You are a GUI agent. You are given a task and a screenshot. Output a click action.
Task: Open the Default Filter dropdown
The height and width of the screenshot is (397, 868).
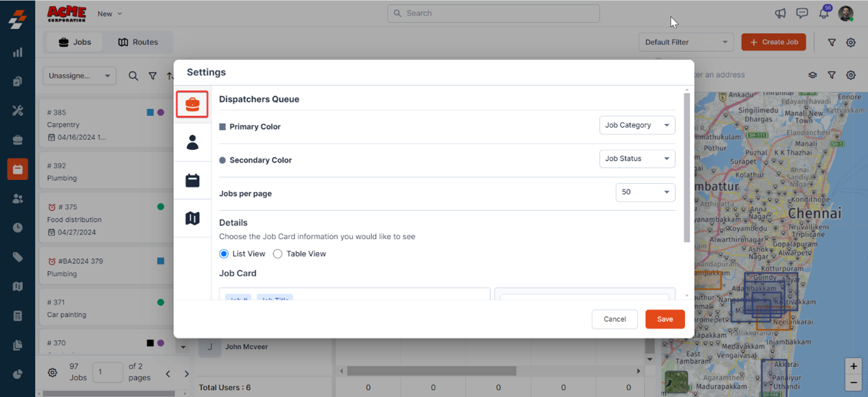pos(685,42)
